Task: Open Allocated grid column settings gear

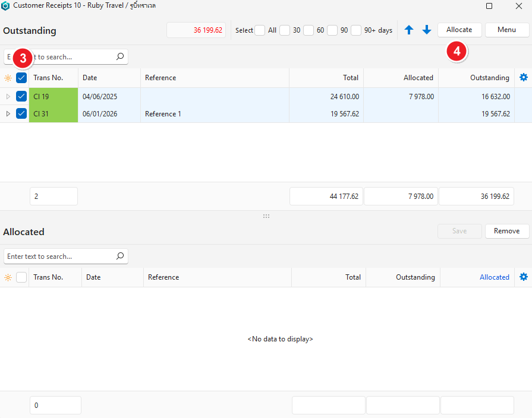Action: tap(523, 277)
